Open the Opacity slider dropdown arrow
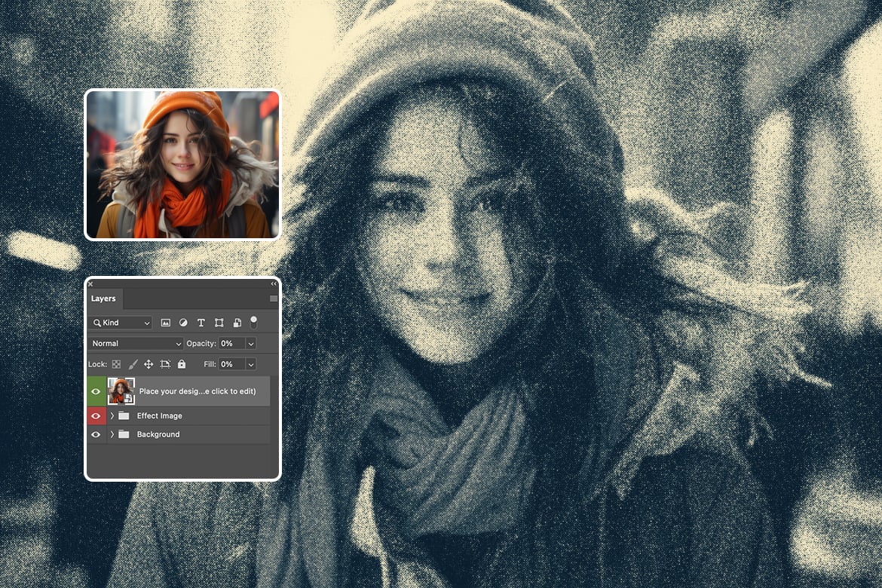This screenshot has height=588, width=882. coord(251,343)
